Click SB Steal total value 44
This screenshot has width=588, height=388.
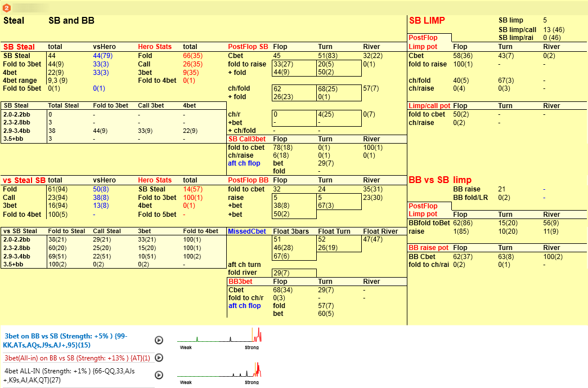pyautogui.click(x=52, y=56)
